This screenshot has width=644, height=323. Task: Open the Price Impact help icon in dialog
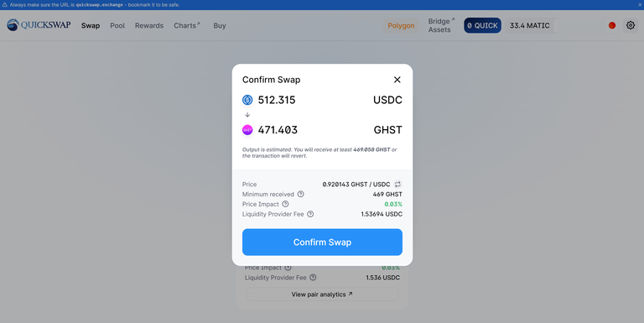point(285,204)
